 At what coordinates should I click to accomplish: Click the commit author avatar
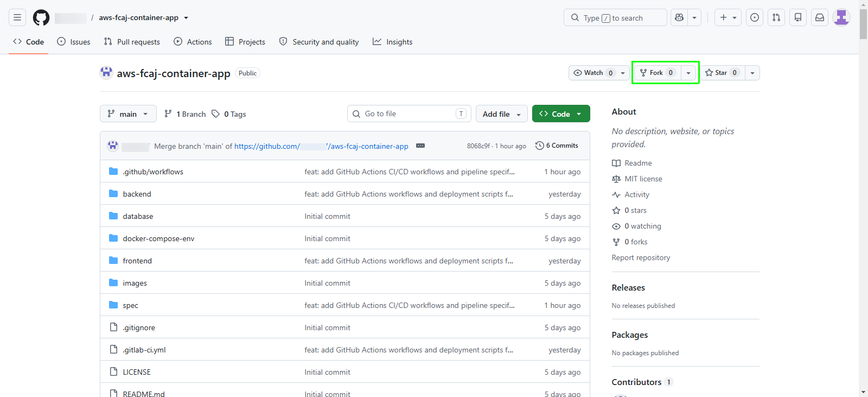click(113, 146)
